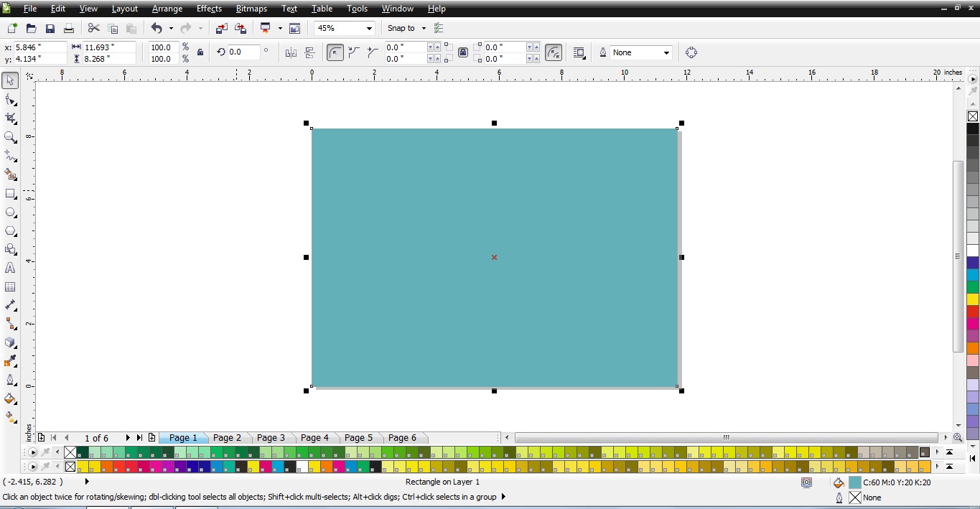
Task: Select the Ellipse tool
Action: pos(10,213)
